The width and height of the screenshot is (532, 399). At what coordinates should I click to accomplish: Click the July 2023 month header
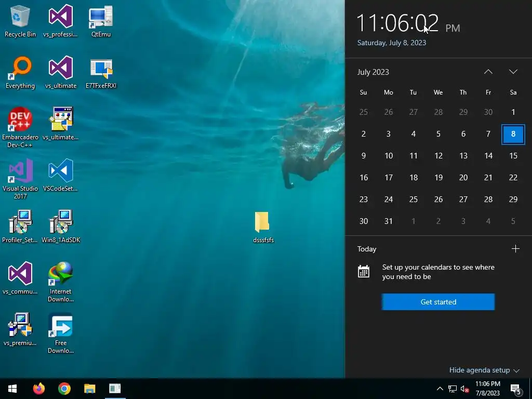tap(373, 72)
